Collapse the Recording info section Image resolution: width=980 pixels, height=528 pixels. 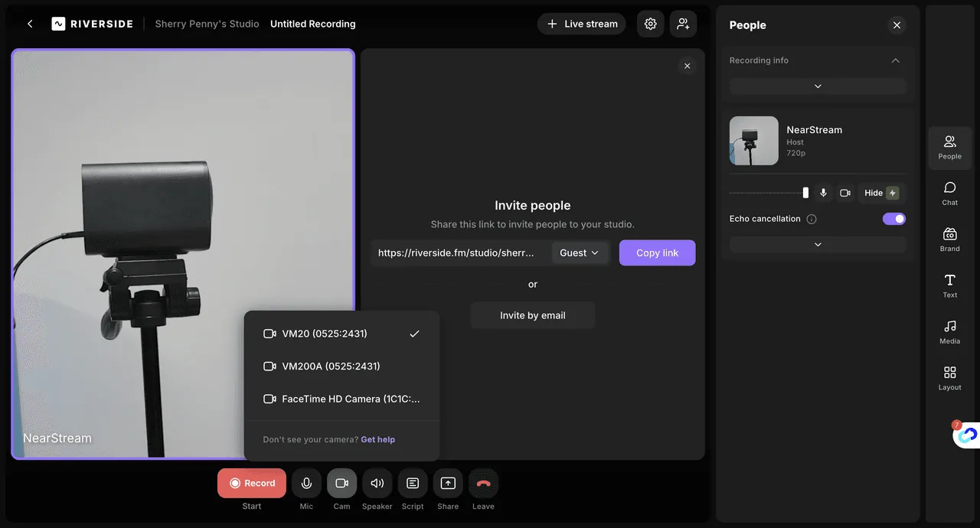[895, 60]
